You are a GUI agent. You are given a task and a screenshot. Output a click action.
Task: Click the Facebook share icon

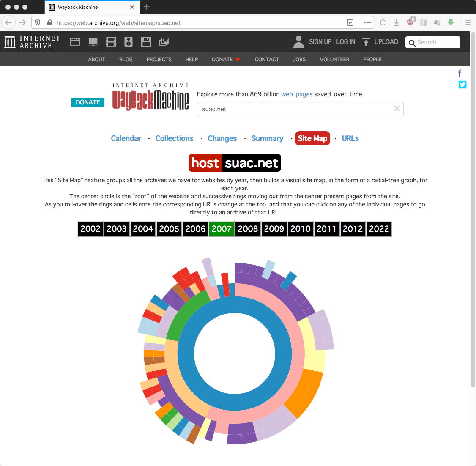460,73
